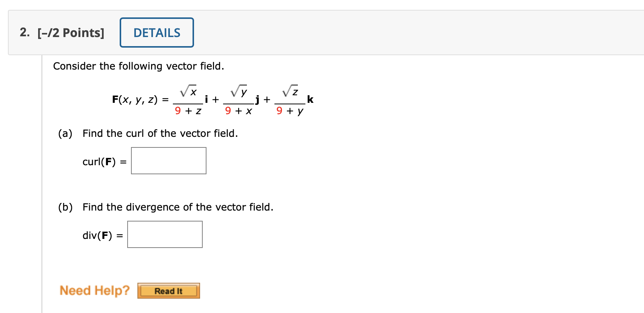Select the curl(F) input field for part (a)

point(168,160)
